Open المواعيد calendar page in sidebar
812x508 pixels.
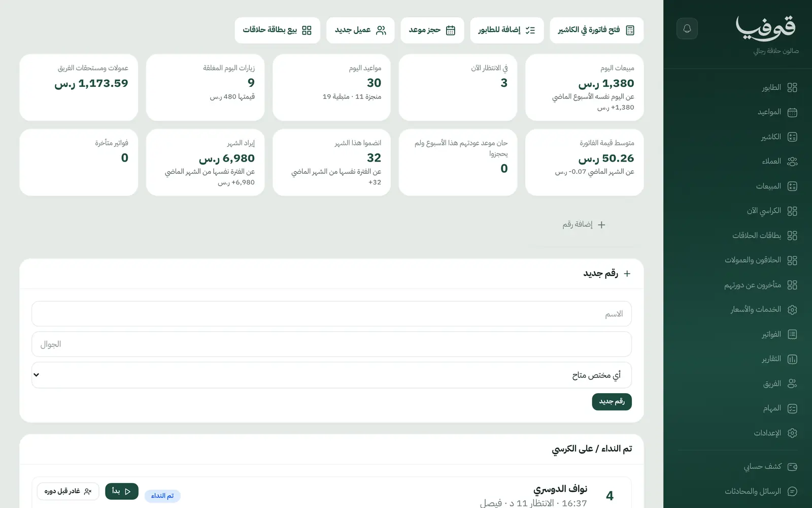point(777,112)
